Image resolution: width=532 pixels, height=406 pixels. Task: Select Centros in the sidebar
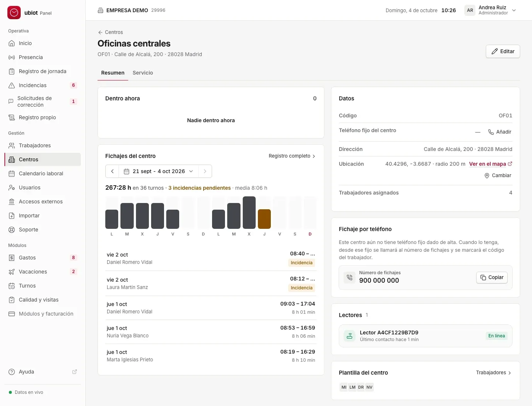42,159
